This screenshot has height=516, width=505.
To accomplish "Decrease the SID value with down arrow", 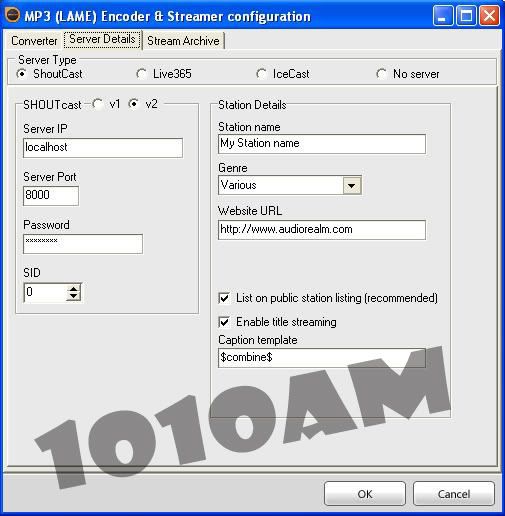I will click(x=74, y=296).
